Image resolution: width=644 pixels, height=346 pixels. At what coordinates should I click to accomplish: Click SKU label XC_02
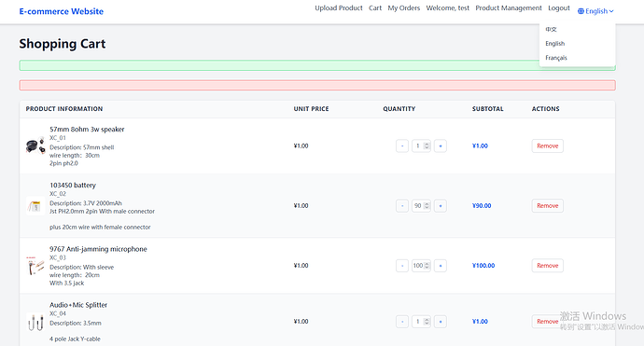(x=58, y=194)
